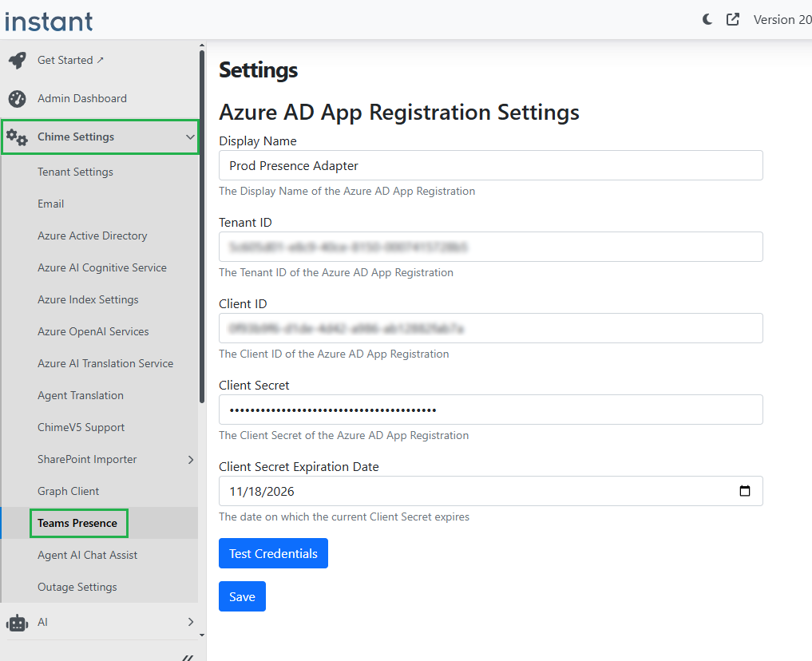Open the Admin Dashboard gauge icon
Viewport: 812px width, 661px height.
click(17, 99)
